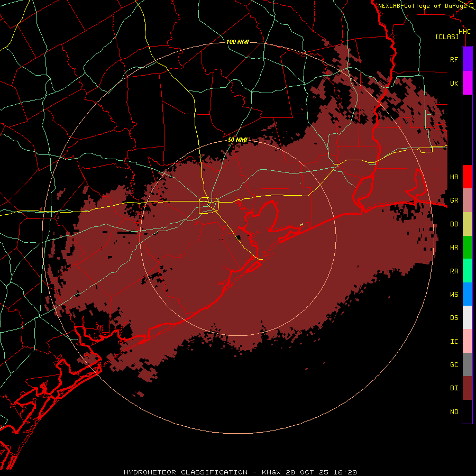Click the IC legend label

tap(454, 342)
